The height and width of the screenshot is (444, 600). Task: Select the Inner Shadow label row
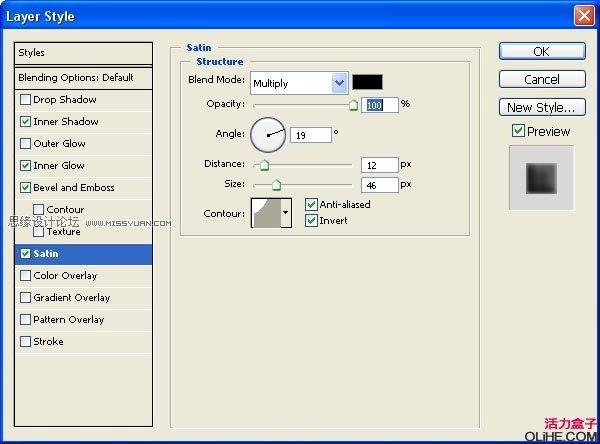pos(83,122)
